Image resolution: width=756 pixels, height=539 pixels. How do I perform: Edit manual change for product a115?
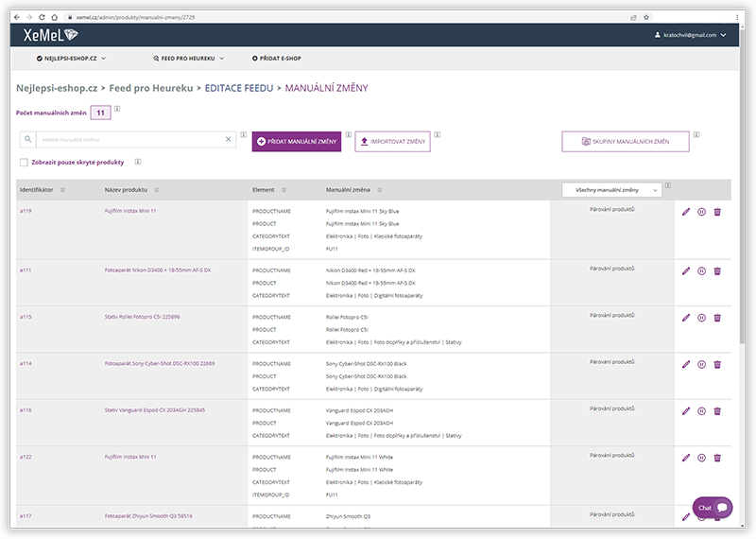686,318
